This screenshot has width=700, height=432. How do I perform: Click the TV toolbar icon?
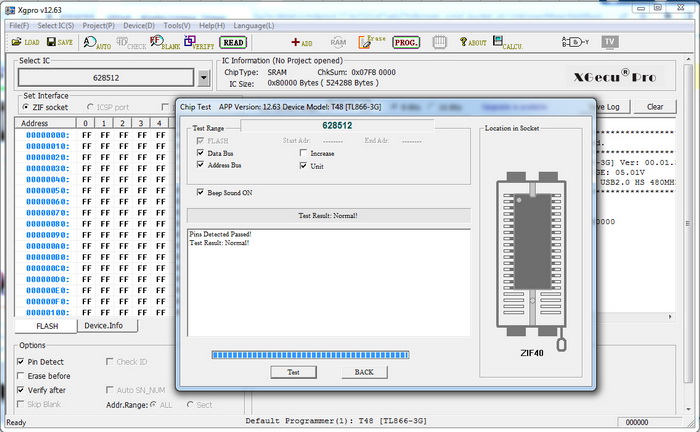point(609,42)
